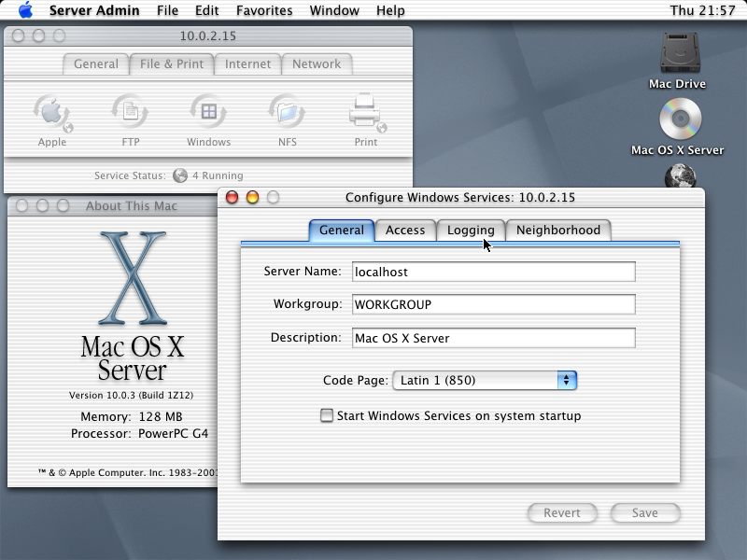747x560 pixels.
Task: Select the Network tab
Action: 317,64
